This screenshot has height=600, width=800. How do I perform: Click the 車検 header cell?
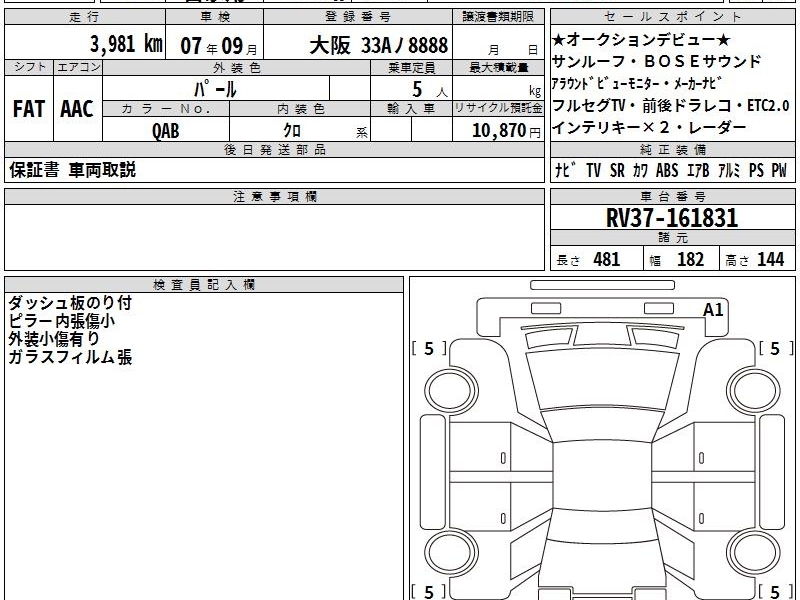[x=215, y=17]
